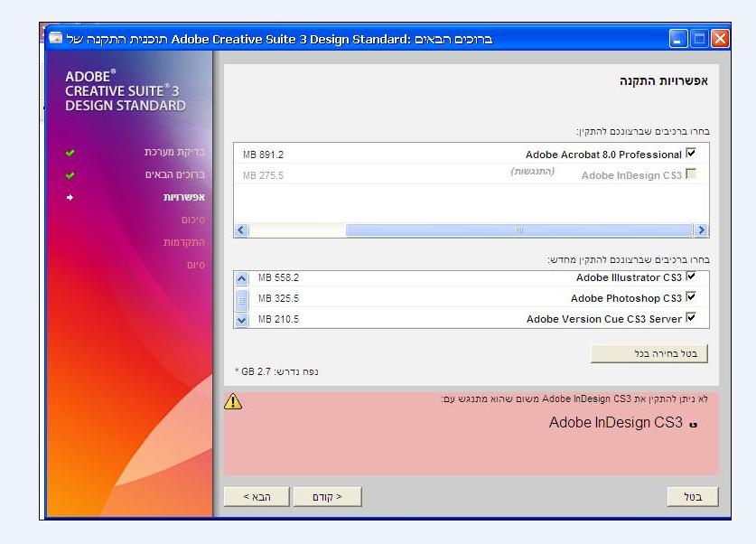Image resolution: width=756 pixels, height=544 pixels.
Task: Click the installer icon in title bar
Action: tap(55, 38)
